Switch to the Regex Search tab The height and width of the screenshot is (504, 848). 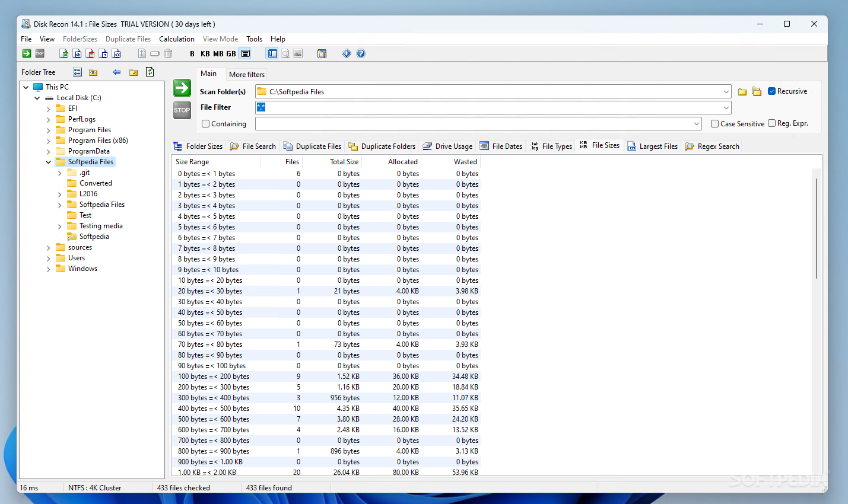coord(712,146)
